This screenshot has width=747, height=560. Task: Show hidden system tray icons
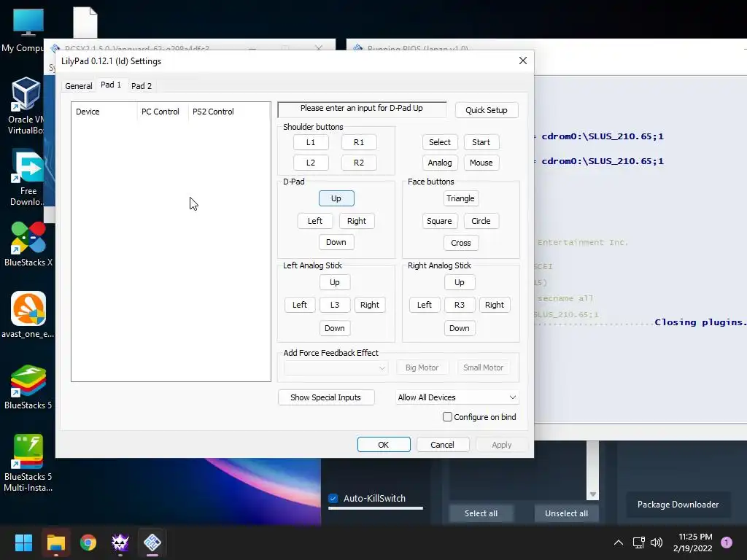[619, 542]
